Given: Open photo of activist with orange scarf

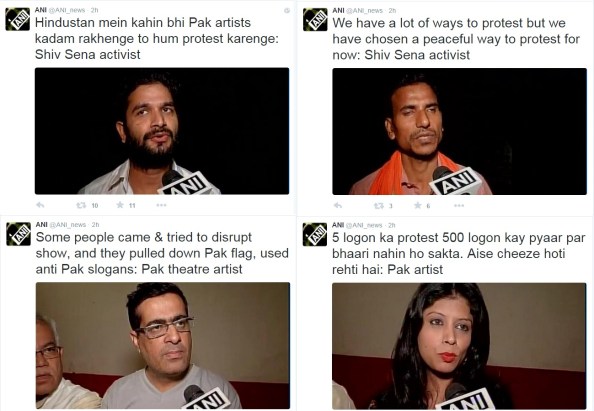Looking at the screenshot, I should click(460, 131).
